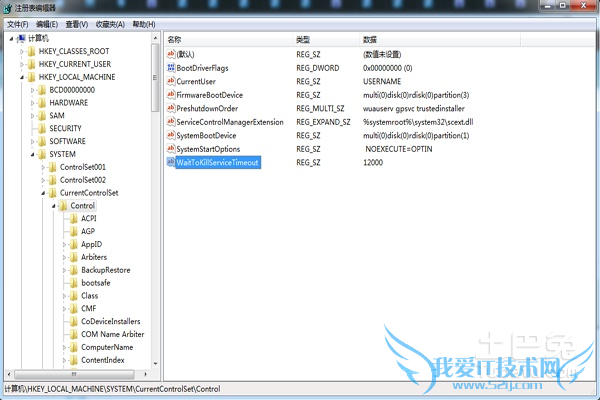
Task: Click the HKEY_CLASSES_ROOT folder icon
Action: [x=32, y=51]
